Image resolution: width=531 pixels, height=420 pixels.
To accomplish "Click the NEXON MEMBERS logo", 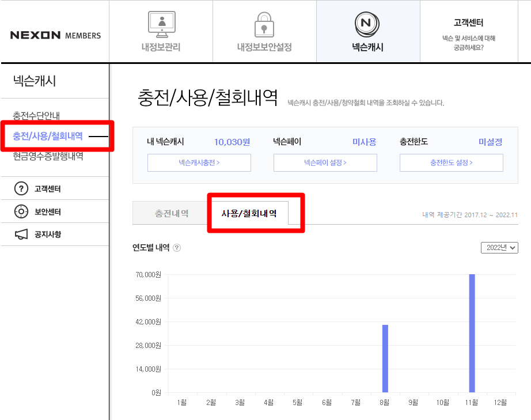I will [55, 35].
